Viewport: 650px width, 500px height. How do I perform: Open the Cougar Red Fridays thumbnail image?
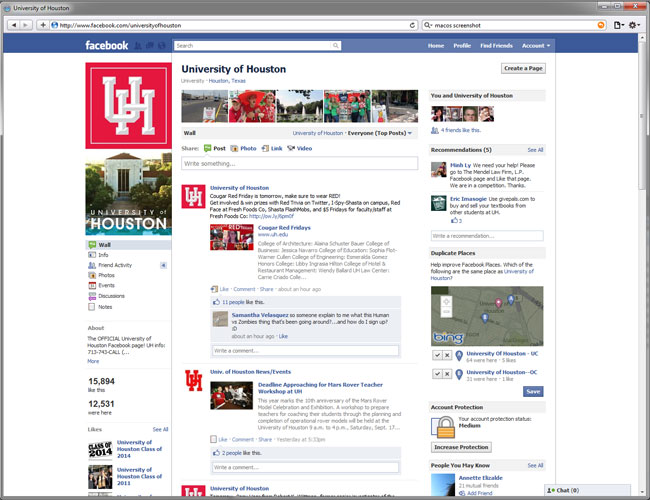231,237
